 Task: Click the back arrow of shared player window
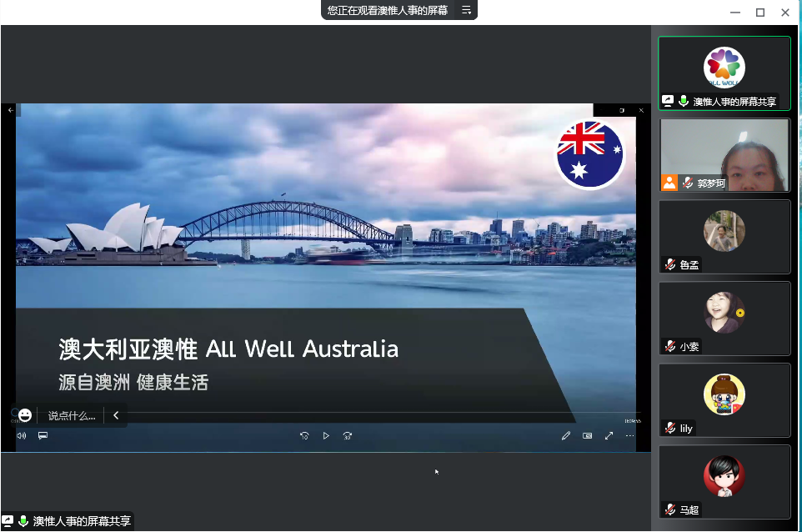tap(11, 110)
